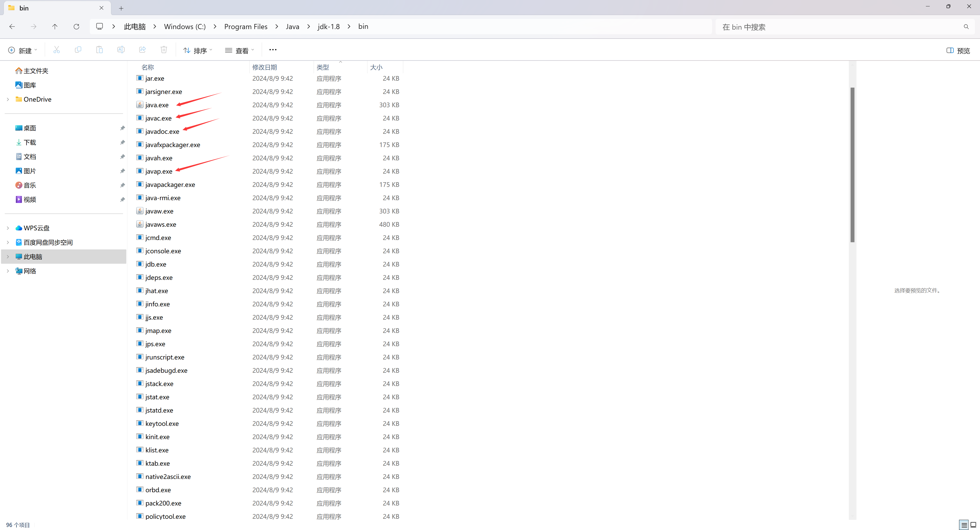Click the Cut scissors icon in toolbar
This screenshot has width=980, height=530.
pos(56,50)
